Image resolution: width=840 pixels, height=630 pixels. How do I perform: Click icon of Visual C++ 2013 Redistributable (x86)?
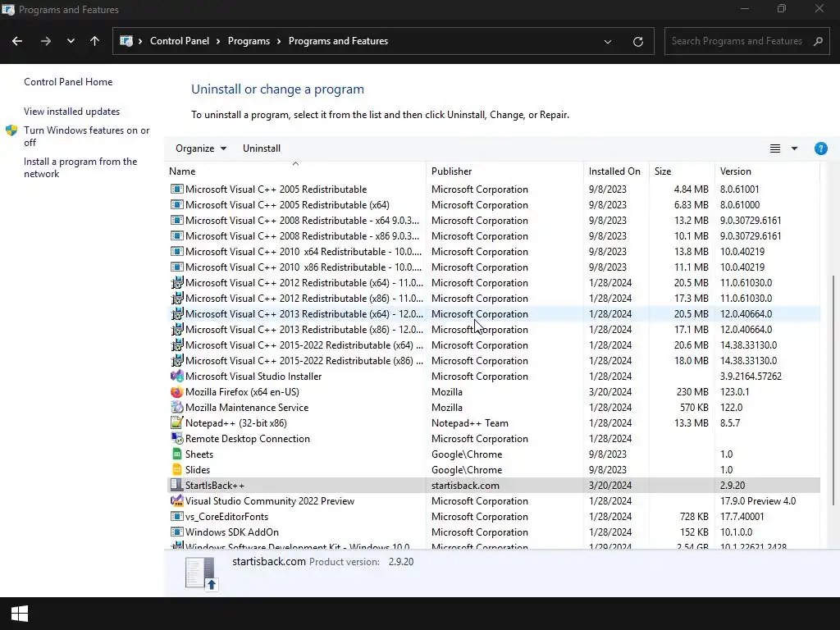(176, 329)
